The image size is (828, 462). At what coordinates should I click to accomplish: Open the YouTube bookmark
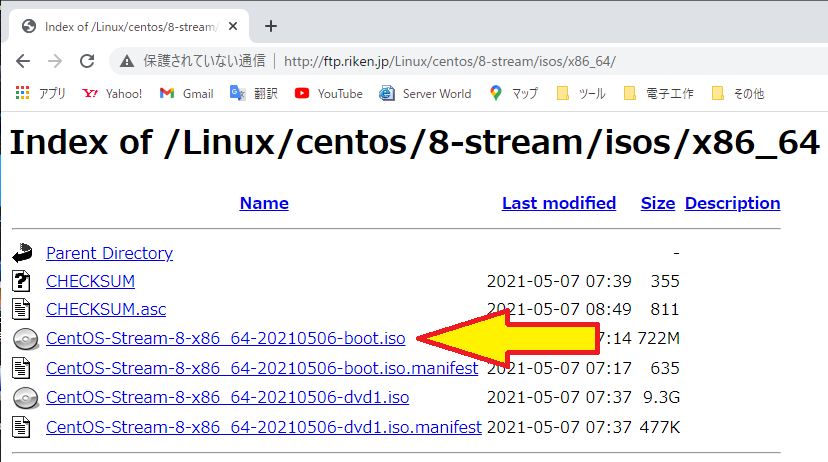coord(328,93)
